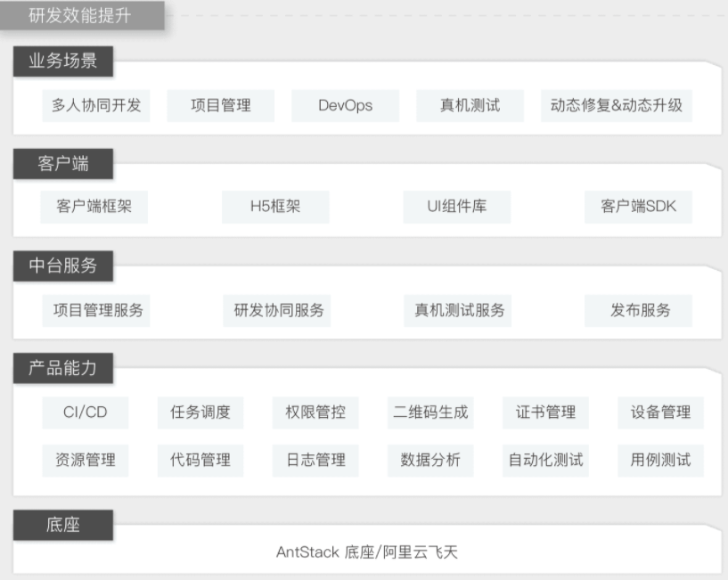The width and height of the screenshot is (728, 580).
Task: Choose the 自动化测试 box
Action: 545,461
